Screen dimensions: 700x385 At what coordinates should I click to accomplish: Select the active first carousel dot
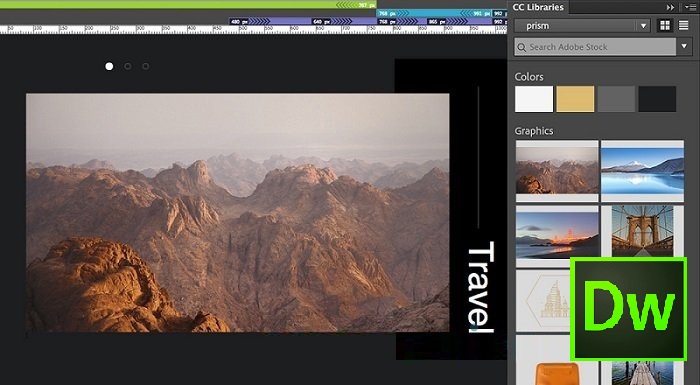point(109,67)
